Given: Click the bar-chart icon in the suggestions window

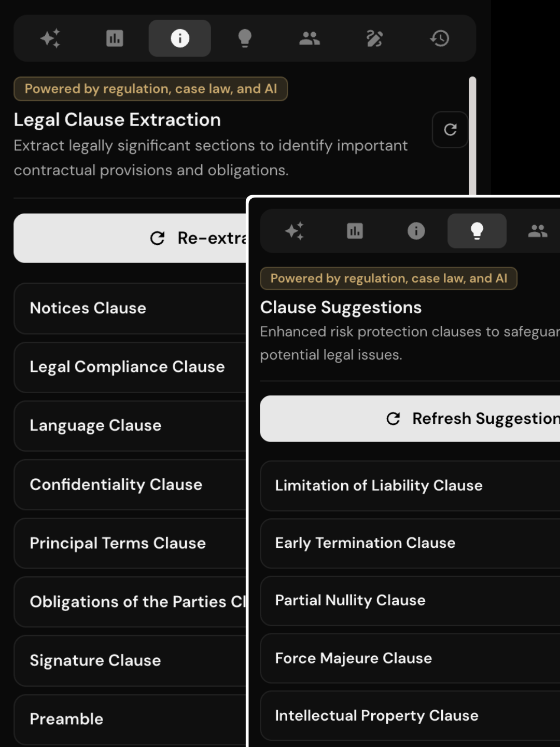Looking at the screenshot, I should (x=355, y=231).
